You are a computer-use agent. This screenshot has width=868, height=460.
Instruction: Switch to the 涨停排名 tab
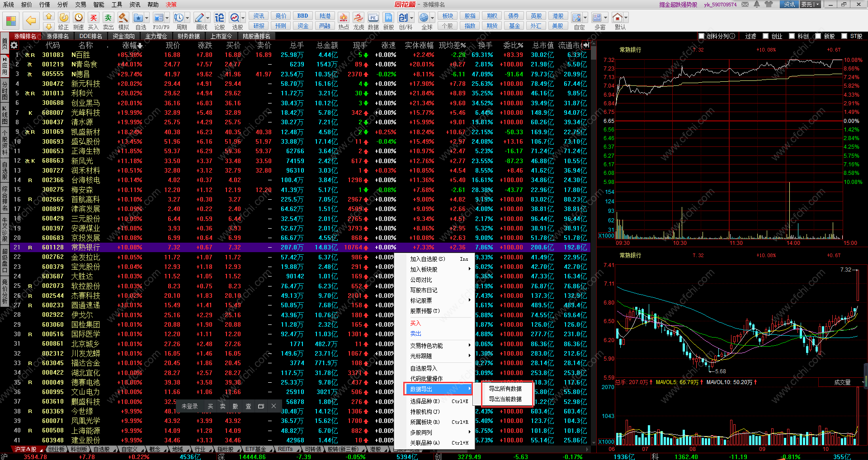pyautogui.click(x=58, y=36)
